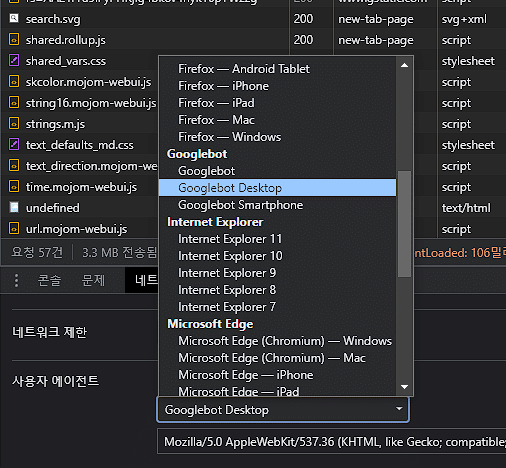Click the 3.3 MB 전송됨 status text

(119, 252)
